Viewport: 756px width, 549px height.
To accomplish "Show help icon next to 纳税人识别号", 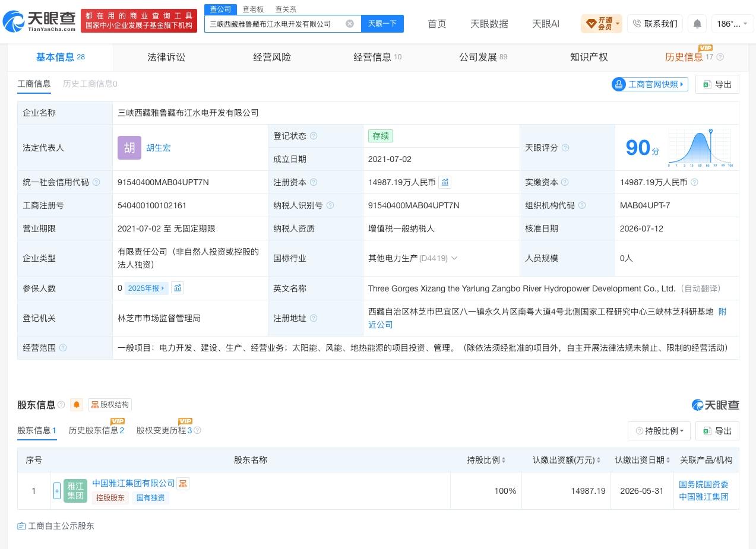I will click(330, 205).
